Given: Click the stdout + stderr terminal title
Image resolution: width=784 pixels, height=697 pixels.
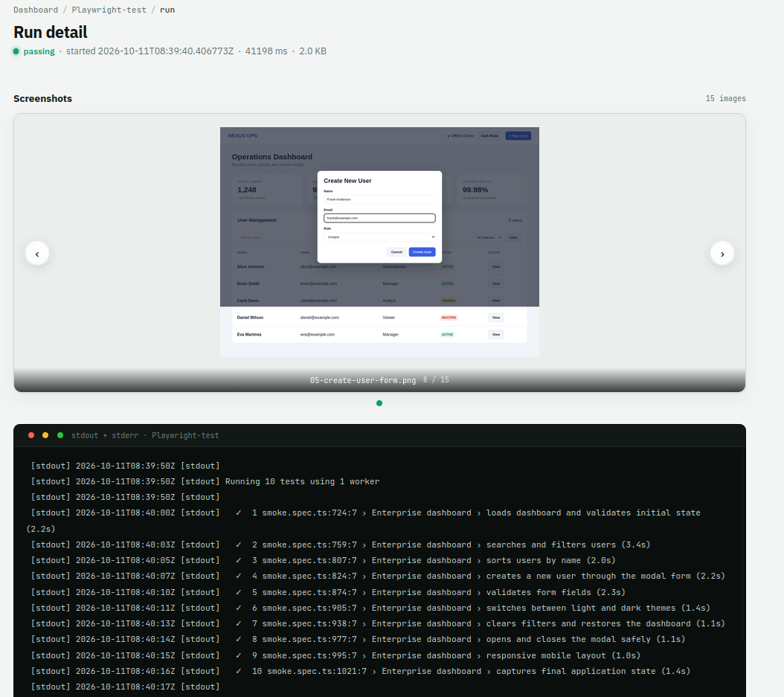Looking at the screenshot, I should pyautogui.click(x=145, y=435).
